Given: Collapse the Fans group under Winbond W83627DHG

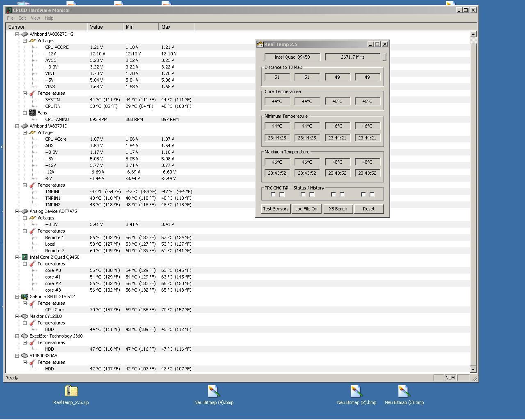Looking at the screenshot, I should (x=25, y=113).
